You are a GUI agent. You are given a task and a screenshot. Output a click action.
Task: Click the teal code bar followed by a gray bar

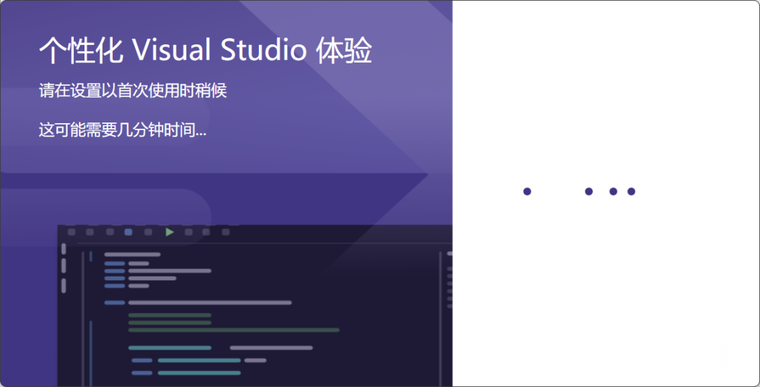pos(170,348)
